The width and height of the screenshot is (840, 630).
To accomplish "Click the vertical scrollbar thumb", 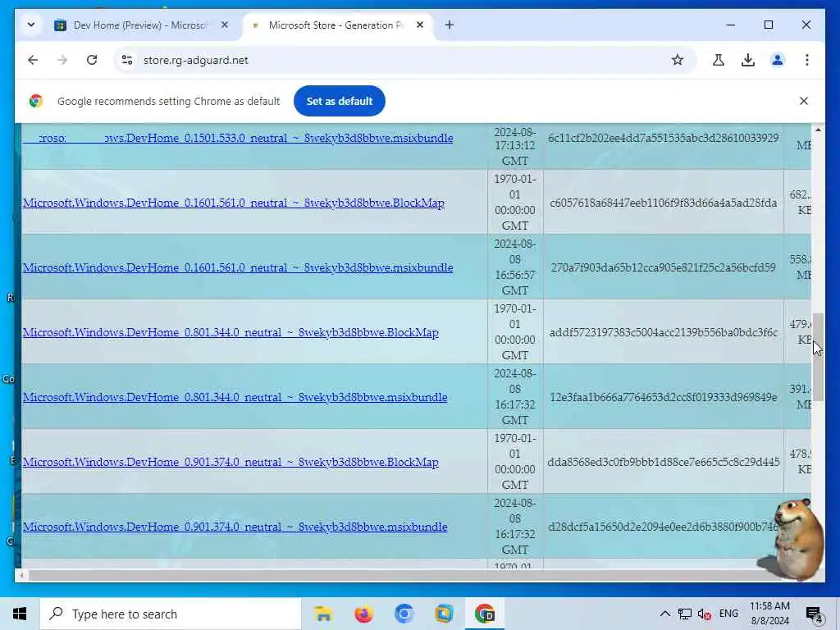I will (818, 356).
